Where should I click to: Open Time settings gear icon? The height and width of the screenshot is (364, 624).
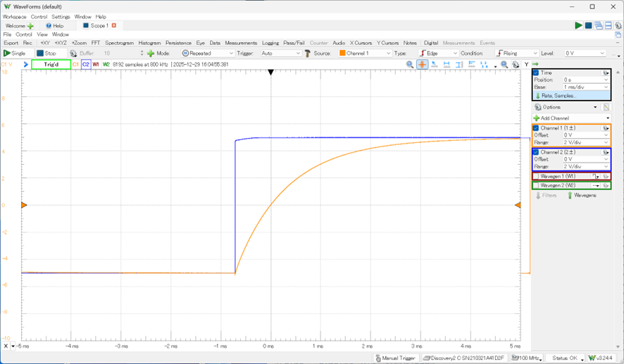coord(605,73)
